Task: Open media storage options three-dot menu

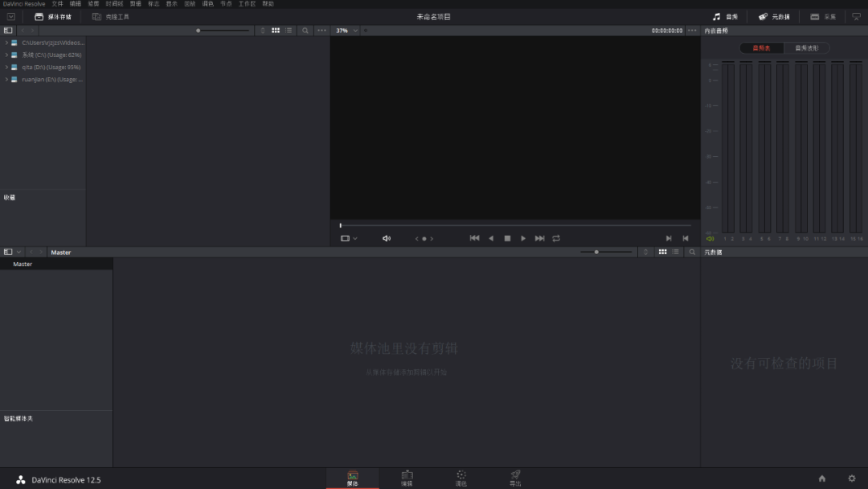Action: pos(321,31)
